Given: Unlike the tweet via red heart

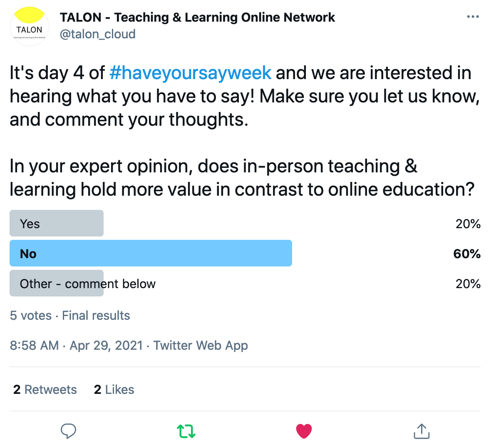Looking at the screenshot, I should pos(304,431).
